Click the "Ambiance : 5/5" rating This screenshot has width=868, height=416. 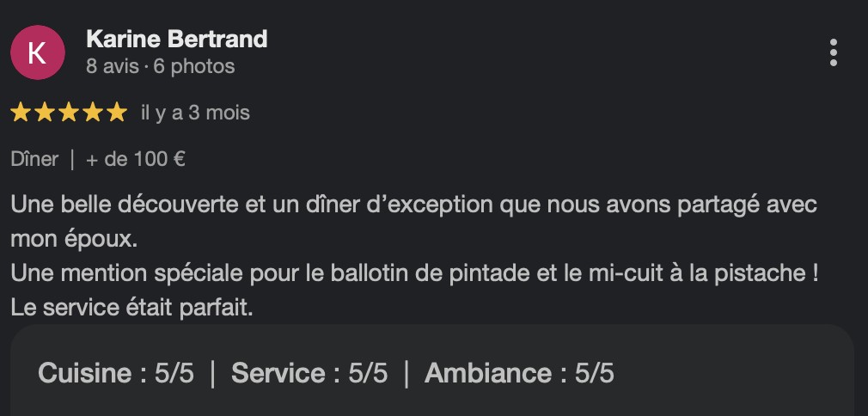[519, 373]
